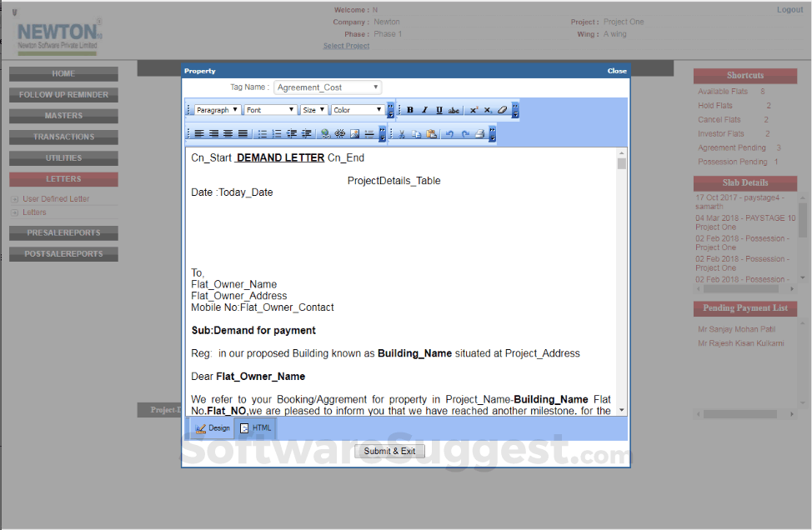The height and width of the screenshot is (530, 812).
Task: Apply italic formatting
Action: click(423, 110)
